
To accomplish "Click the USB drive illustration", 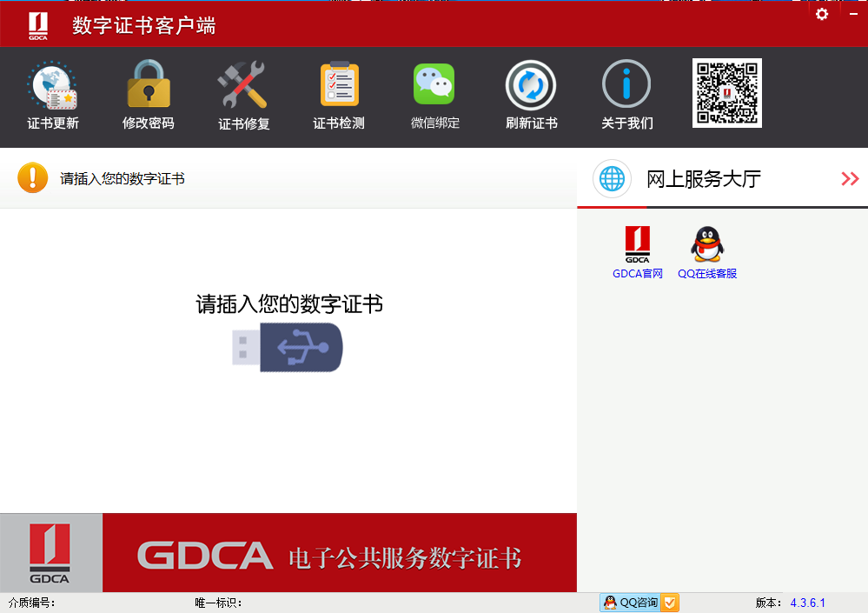I will pyautogui.click(x=288, y=347).
